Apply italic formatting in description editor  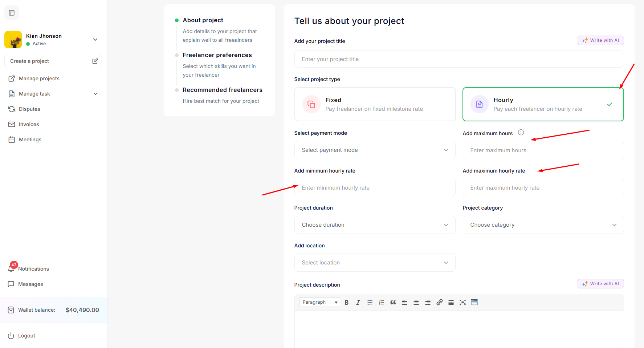pos(358,302)
